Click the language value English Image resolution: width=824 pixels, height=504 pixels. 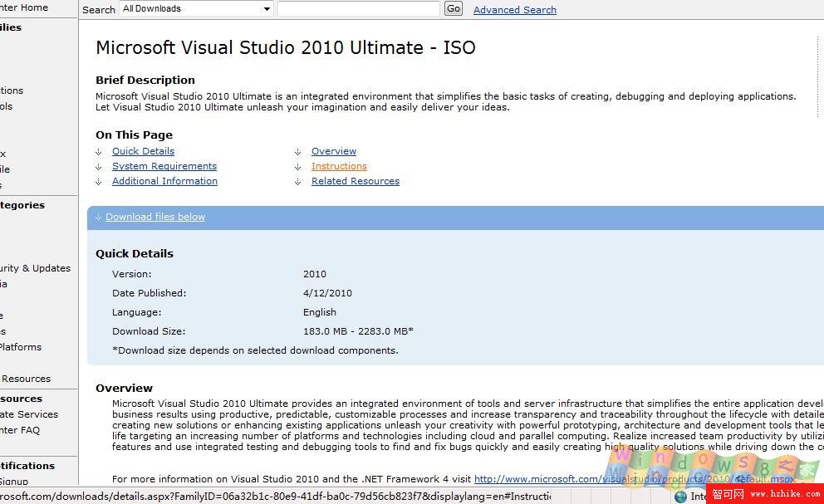[x=320, y=312]
